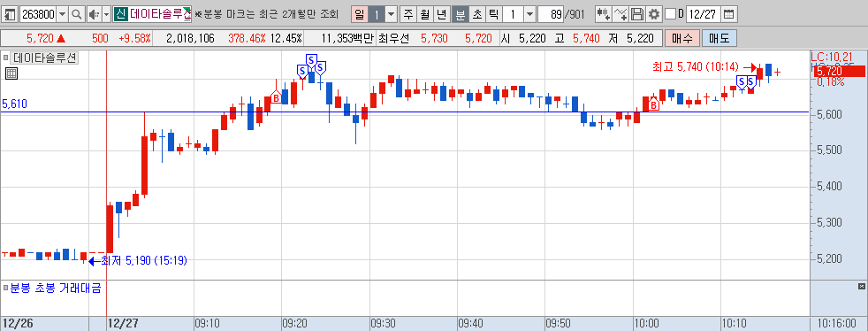Image resolution: width=868 pixels, height=331 pixels.
Task: Switch to 주 (weekly) chart
Action: click(408, 14)
